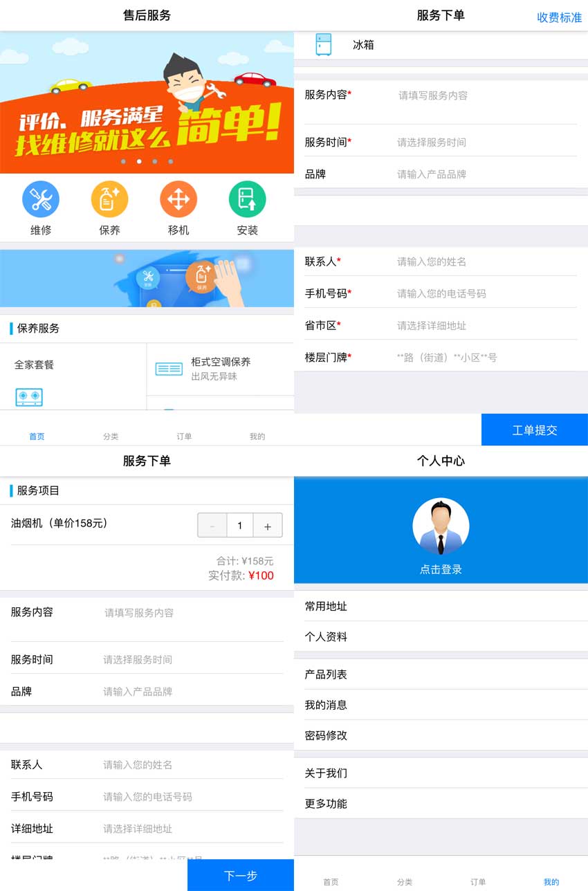The image size is (588, 891).
Task: Open 收费标准 pricing link
Action: point(559,17)
